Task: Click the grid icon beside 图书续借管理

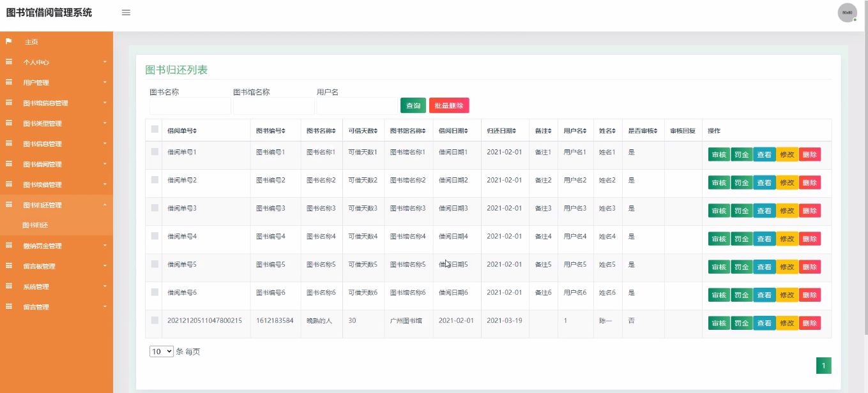Action: (9, 184)
